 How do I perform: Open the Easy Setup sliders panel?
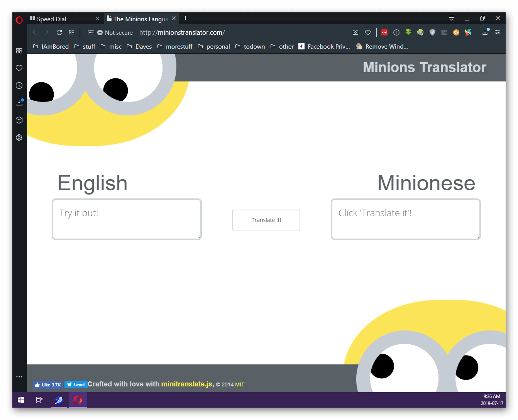pos(498,32)
